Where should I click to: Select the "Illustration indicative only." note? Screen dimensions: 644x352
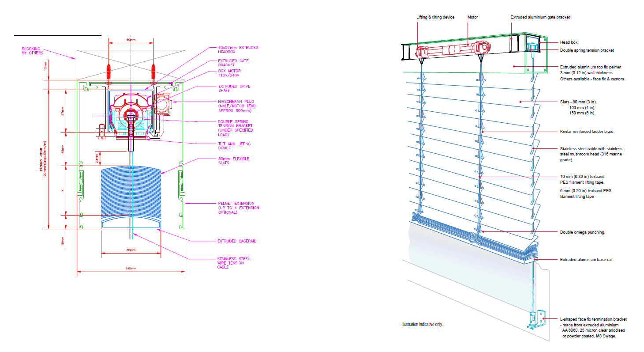click(422, 325)
